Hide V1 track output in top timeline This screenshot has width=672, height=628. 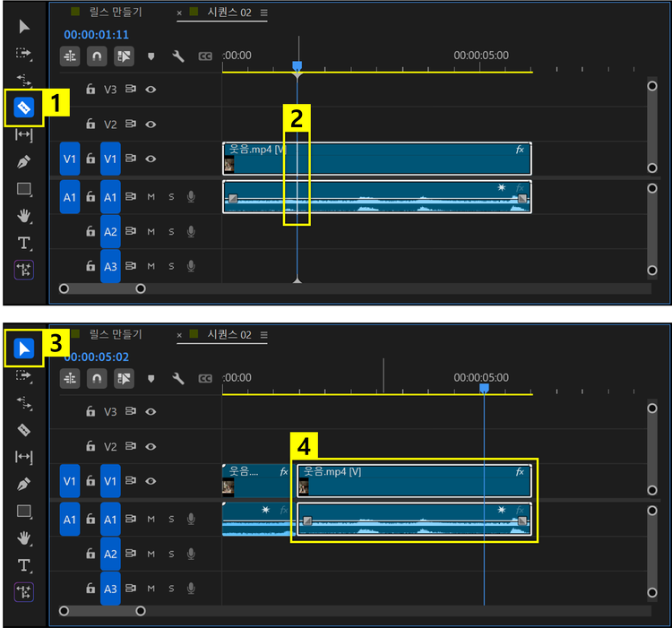pyautogui.click(x=151, y=159)
